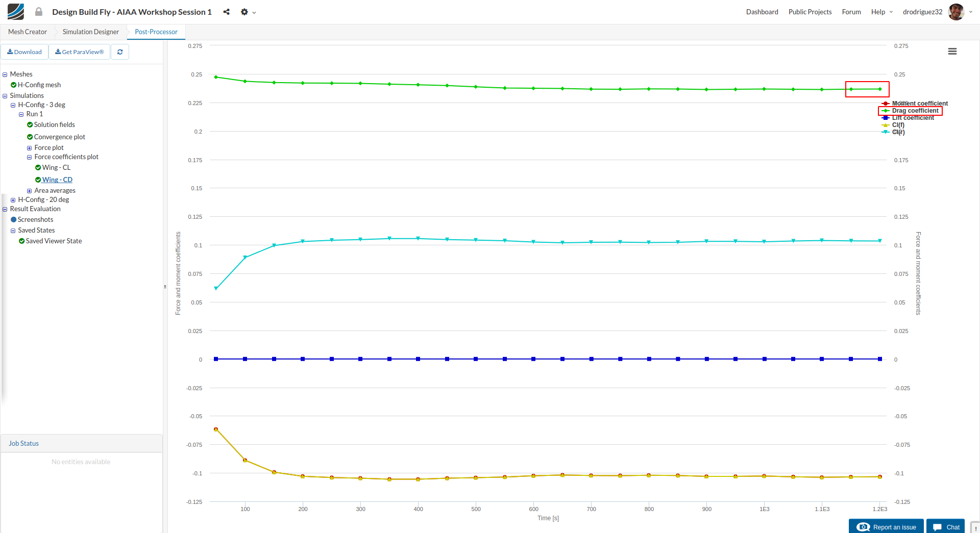
Task: Open Saved Viewer State
Action: point(54,241)
